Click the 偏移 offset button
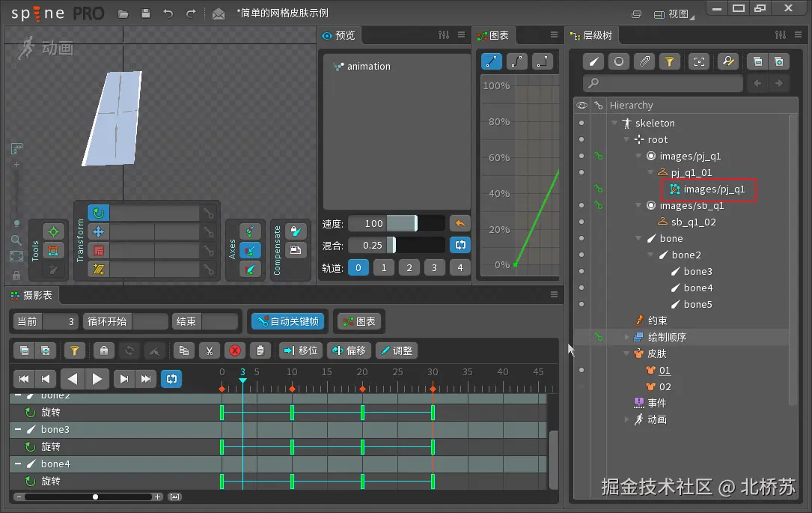Screen dimensions: 812x513 pos(348,350)
